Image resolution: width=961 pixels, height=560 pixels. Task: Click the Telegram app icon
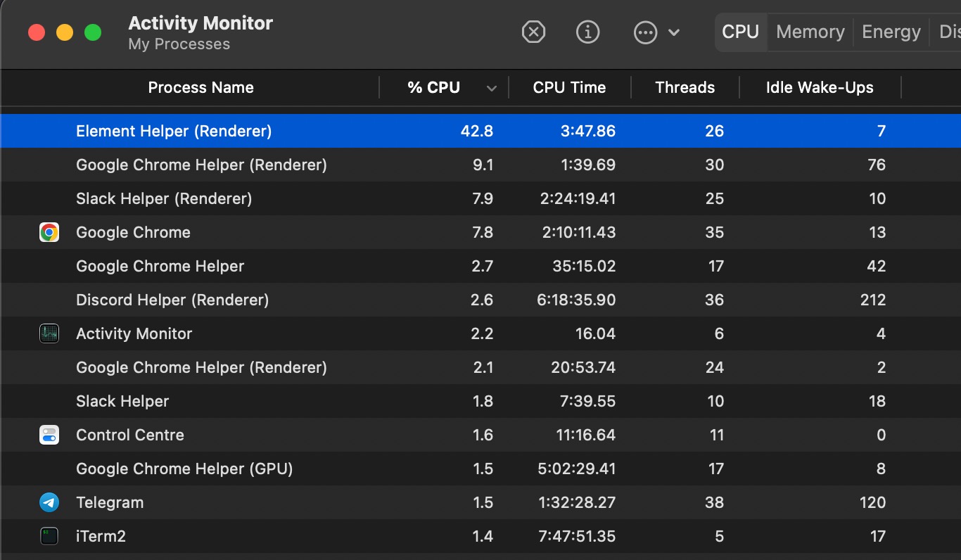coord(49,502)
